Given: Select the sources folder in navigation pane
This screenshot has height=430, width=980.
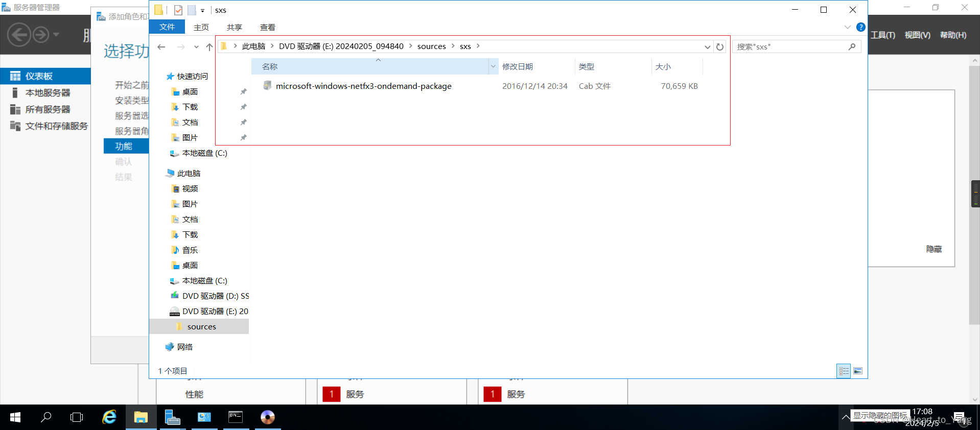Looking at the screenshot, I should [199, 327].
